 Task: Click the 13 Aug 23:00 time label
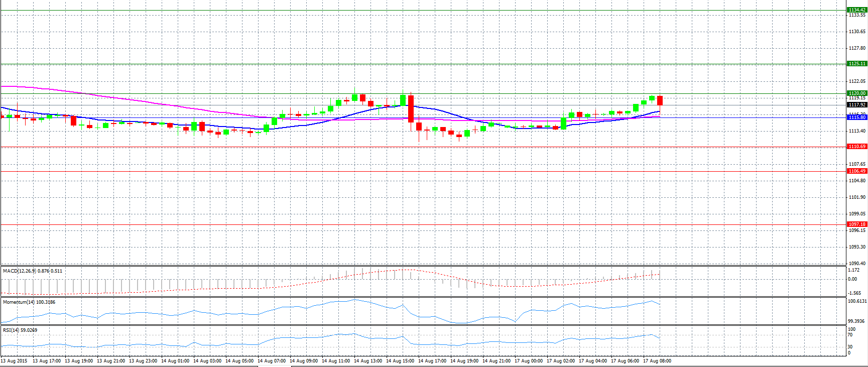[143, 361]
